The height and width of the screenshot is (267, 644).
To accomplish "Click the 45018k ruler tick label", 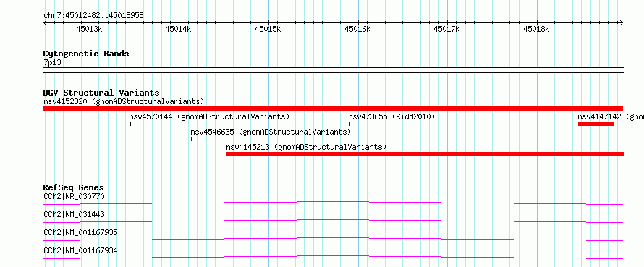I will point(537,29).
